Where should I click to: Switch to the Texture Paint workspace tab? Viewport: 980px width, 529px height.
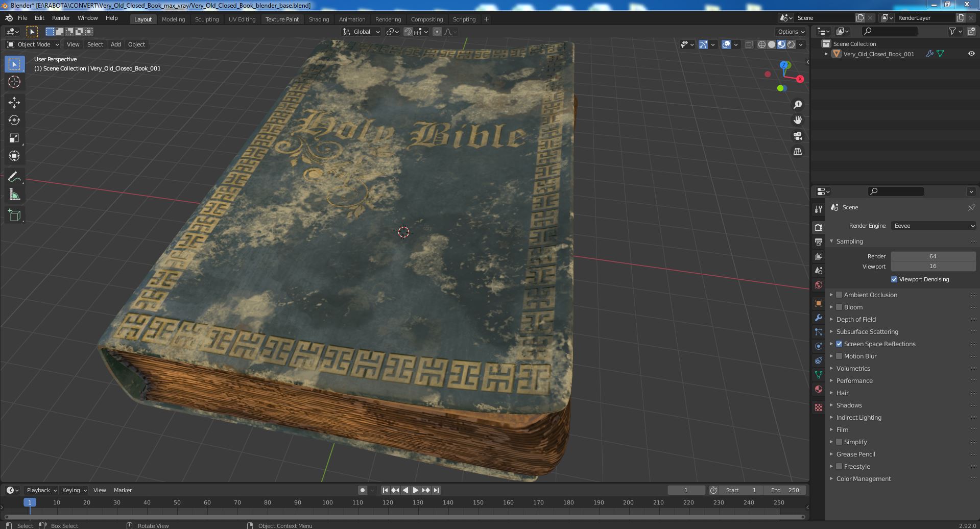click(x=282, y=19)
